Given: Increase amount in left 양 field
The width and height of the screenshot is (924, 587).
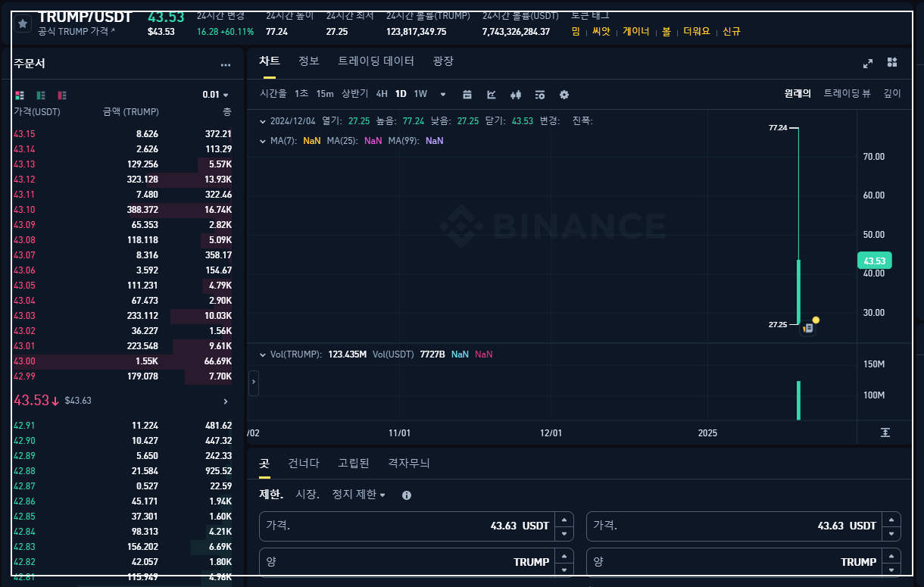Looking at the screenshot, I should tap(563, 556).
